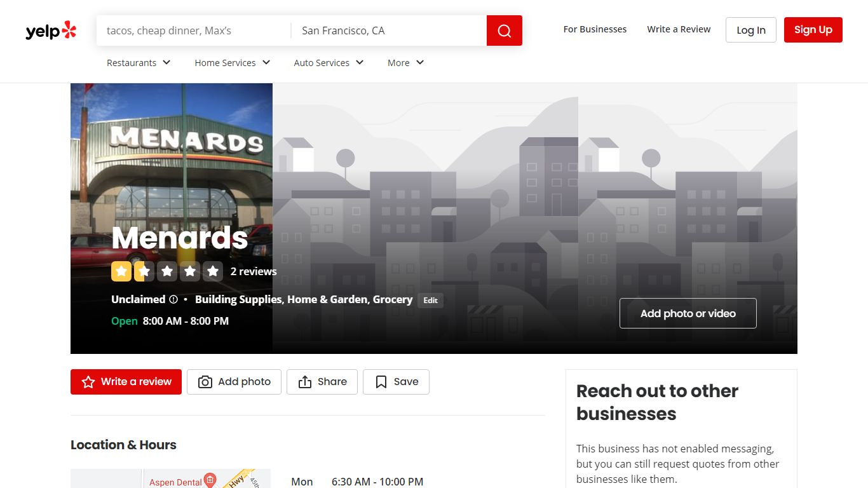This screenshot has width=868, height=488.
Task: Click the fifth rating star
Action: pos(213,271)
